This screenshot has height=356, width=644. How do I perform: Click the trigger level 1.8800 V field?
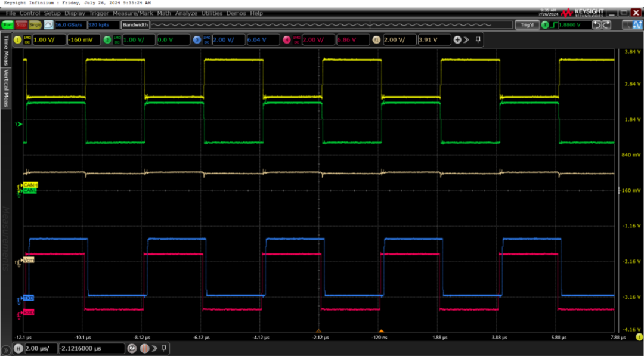(x=574, y=25)
